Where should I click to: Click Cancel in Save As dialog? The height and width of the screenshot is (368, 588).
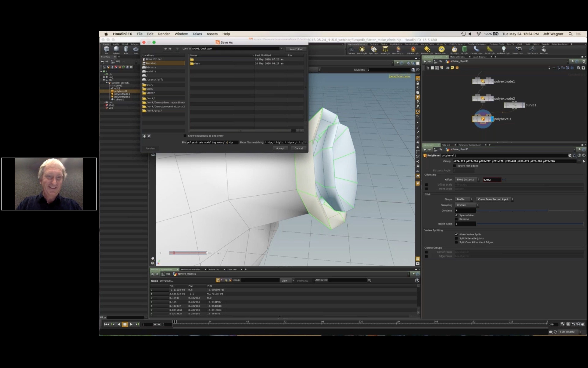coord(299,148)
